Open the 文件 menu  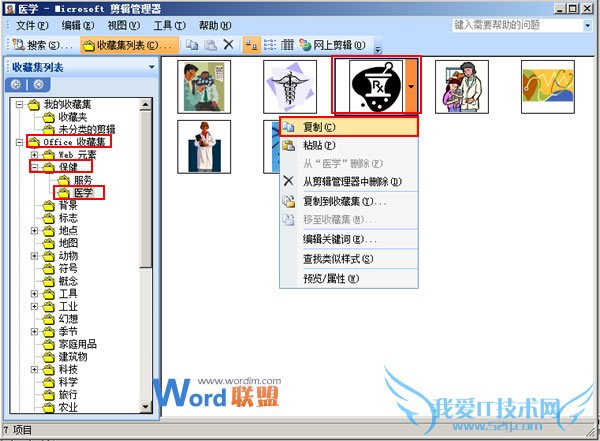32,25
